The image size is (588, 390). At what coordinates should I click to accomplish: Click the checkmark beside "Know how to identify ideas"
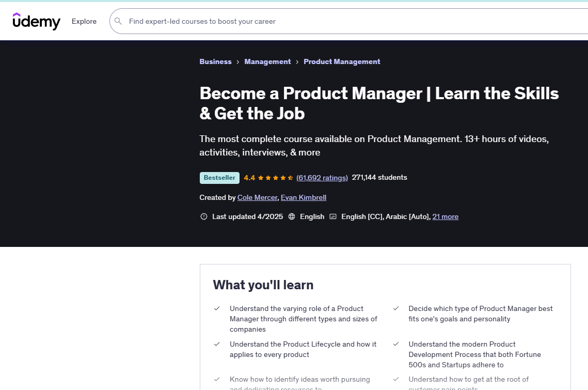click(217, 380)
